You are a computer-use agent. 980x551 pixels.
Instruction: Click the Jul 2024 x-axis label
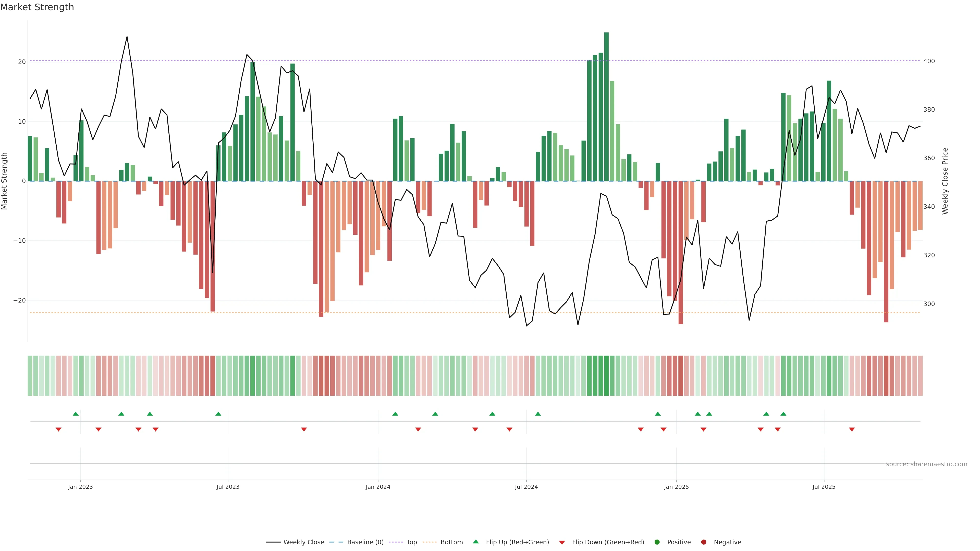pyautogui.click(x=526, y=487)
